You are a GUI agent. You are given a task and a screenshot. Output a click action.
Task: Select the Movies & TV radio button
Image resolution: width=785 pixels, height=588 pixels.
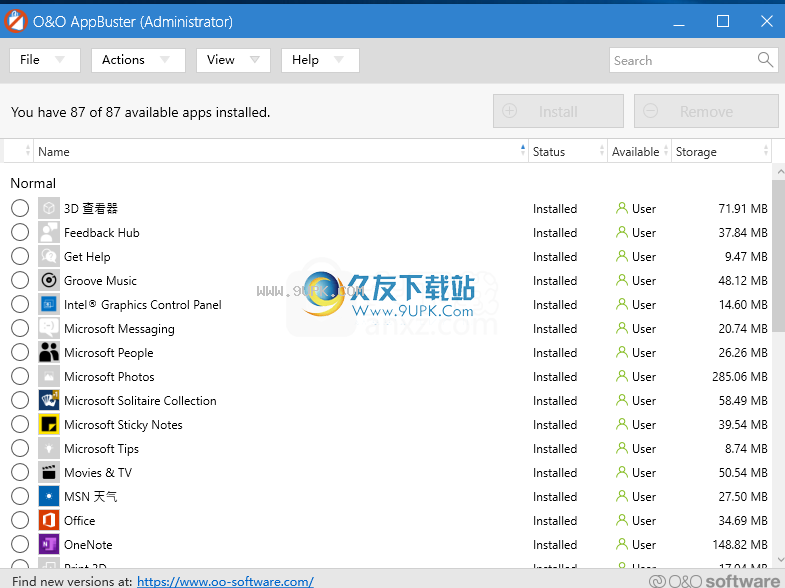coord(20,472)
